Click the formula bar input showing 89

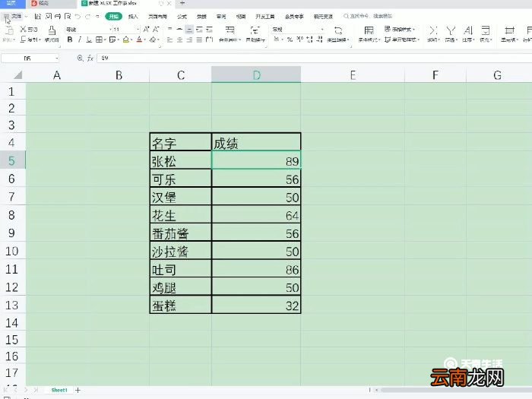coord(314,59)
